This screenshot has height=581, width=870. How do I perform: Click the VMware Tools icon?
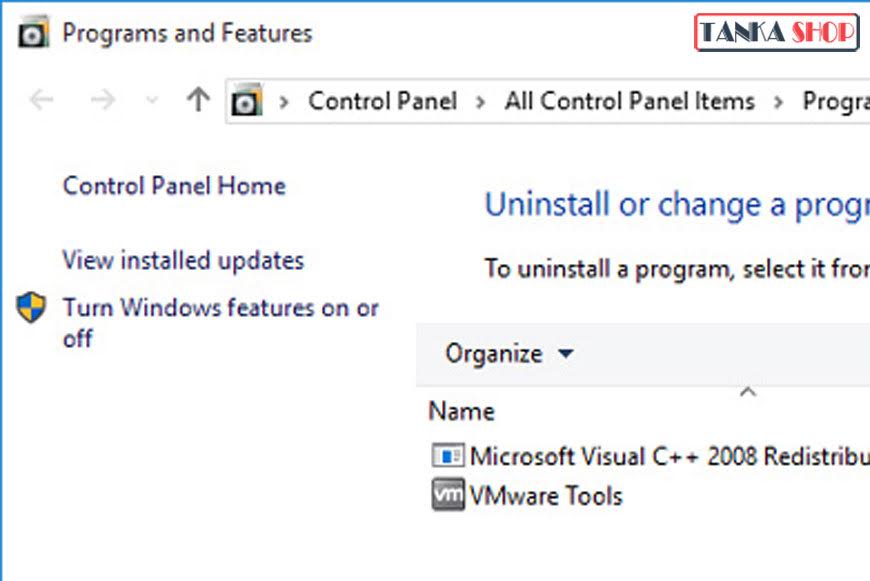tap(447, 495)
